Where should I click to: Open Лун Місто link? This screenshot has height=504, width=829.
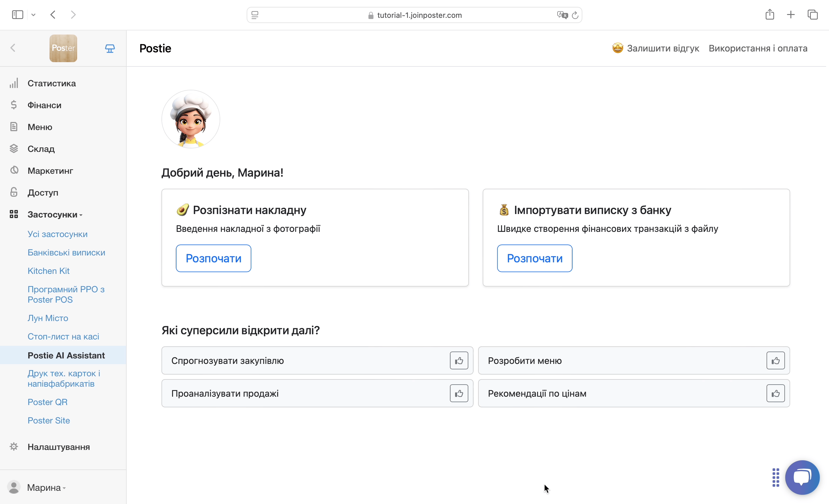[x=48, y=318]
